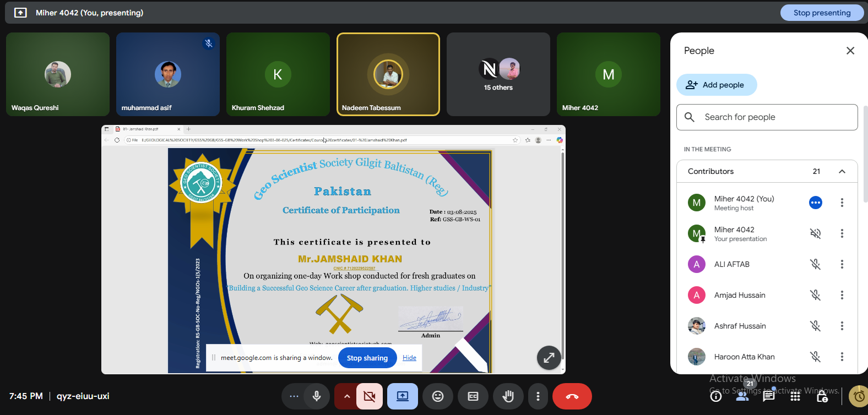Select muhammad asif's video tile
868x415 pixels.
[x=168, y=74]
